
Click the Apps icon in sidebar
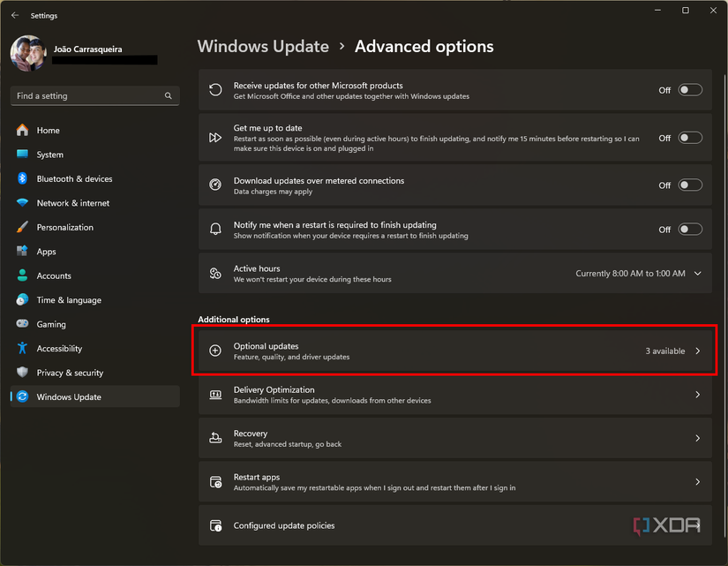click(x=22, y=251)
